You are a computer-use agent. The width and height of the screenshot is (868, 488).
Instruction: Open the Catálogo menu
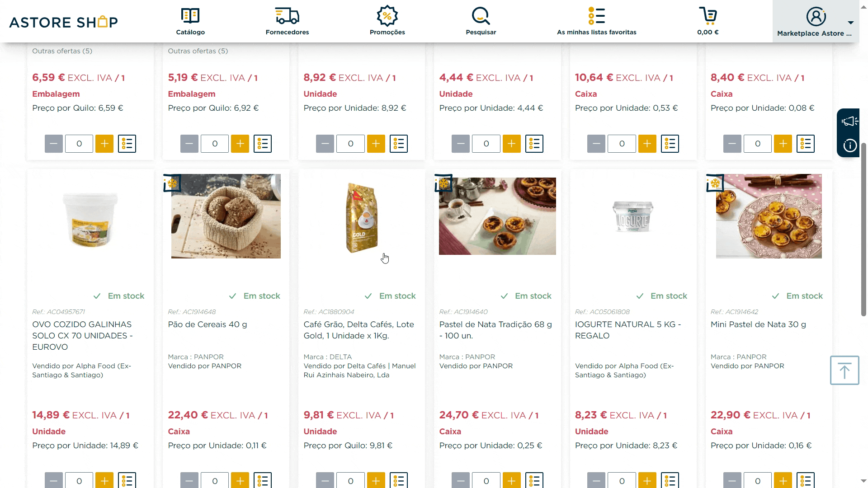coord(190,21)
